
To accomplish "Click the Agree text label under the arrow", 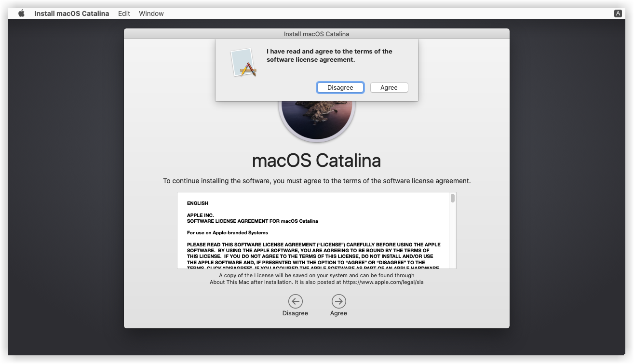I will tap(338, 313).
